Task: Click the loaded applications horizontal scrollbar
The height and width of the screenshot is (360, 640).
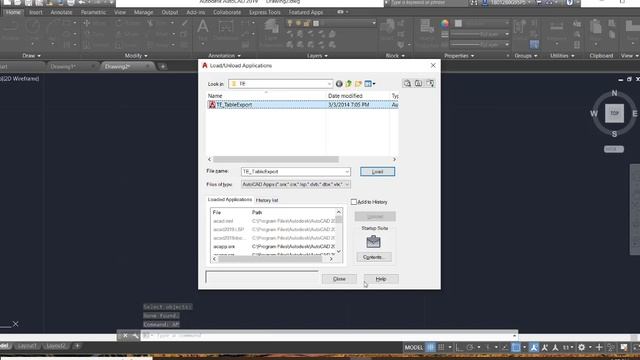Action: coord(270,259)
